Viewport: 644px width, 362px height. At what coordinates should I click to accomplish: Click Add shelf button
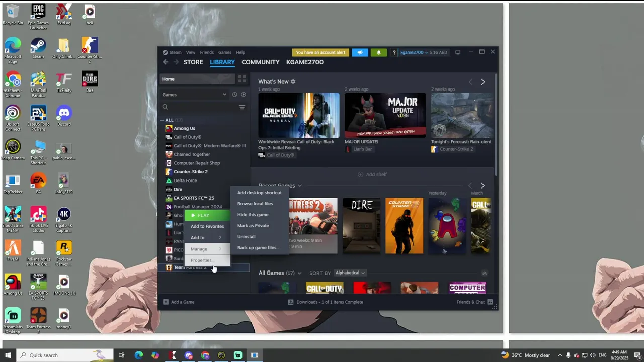372,174
